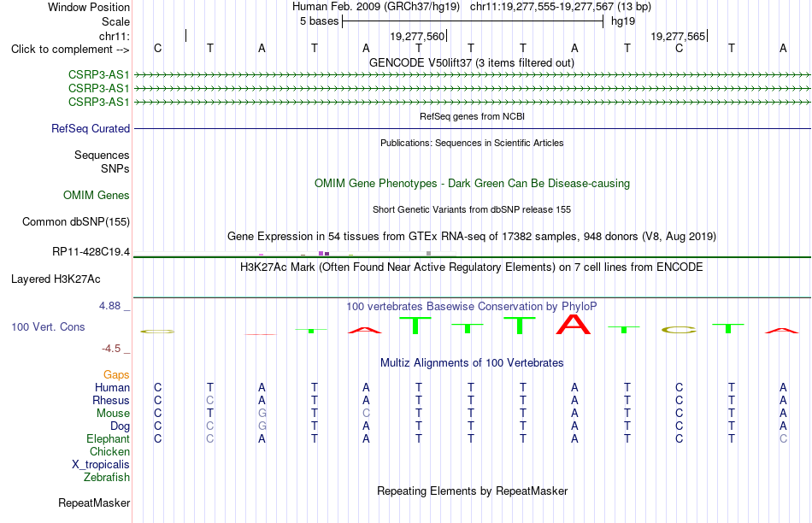This screenshot has width=812, height=523.
Task: Click the 'Click to complement -->' label
Action: (x=70, y=50)
